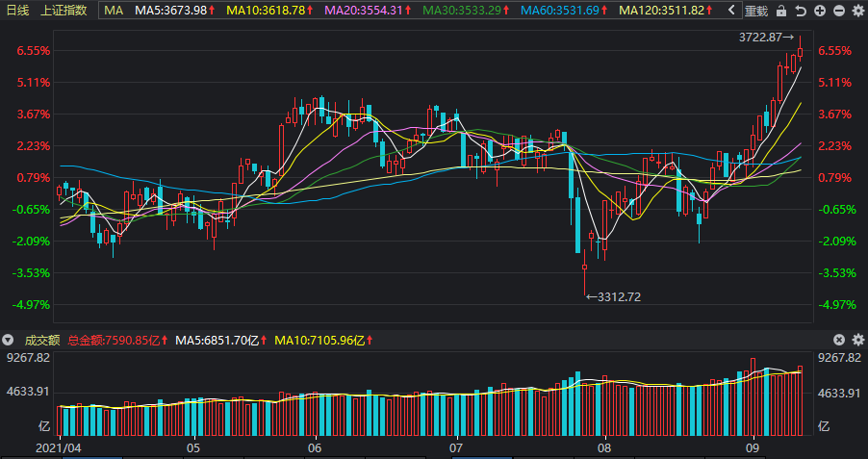Open the MA indicator selector
This screenshot has width=868, height=459.
pyautogui.click(x=115, y=10)
